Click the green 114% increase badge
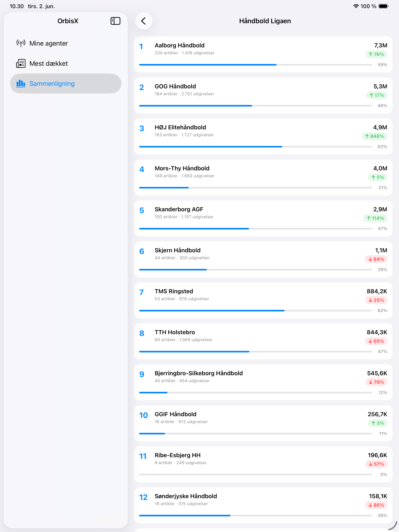 point(375,218)
